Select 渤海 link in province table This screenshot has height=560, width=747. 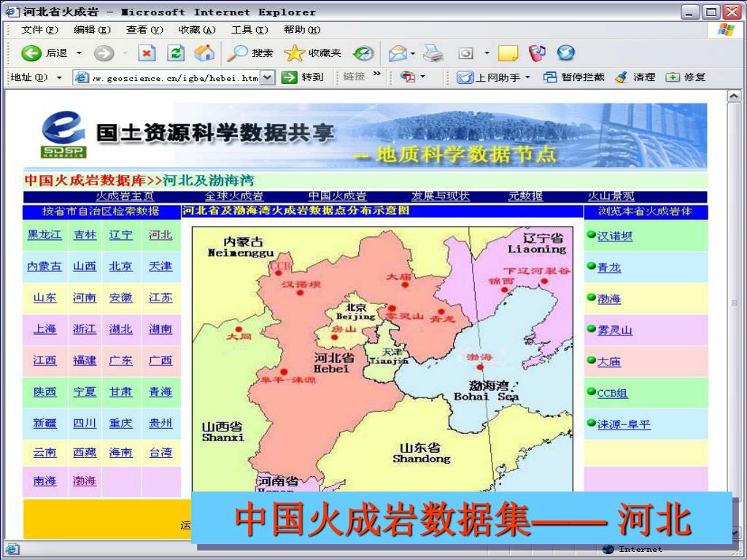pyautogui.click(x=85, y=481)
